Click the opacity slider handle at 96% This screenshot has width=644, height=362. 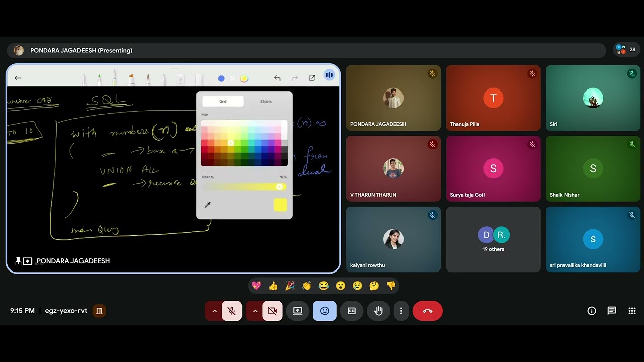click(x=279, y=187)
